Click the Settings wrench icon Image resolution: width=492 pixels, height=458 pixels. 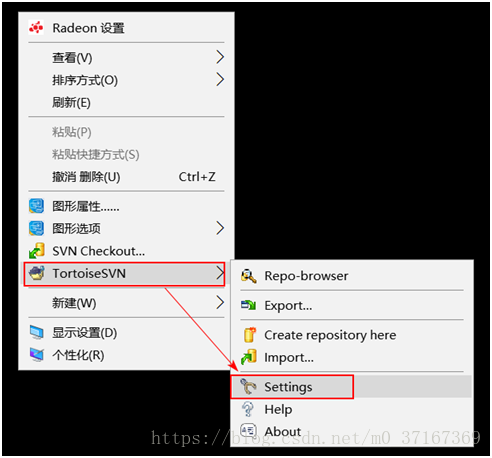click(248, 387)
